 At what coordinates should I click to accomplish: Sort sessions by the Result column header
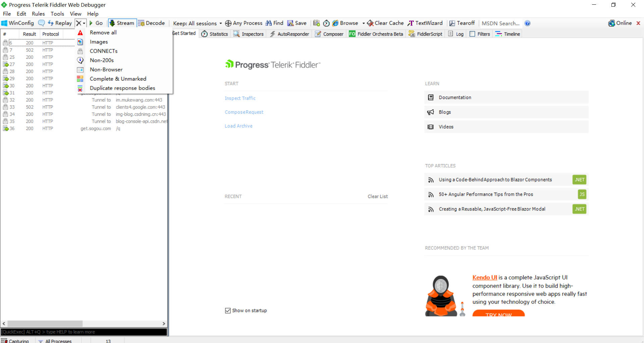pos(30,34)
